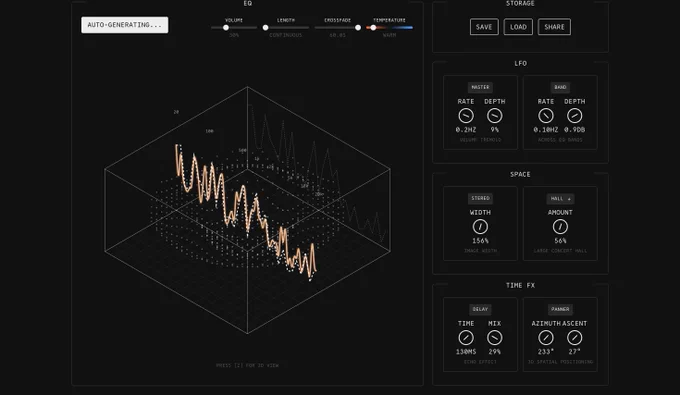680x395 pixels.
Task: Click the 'STORAGE' section heading
Action: [x=520, y=3]
